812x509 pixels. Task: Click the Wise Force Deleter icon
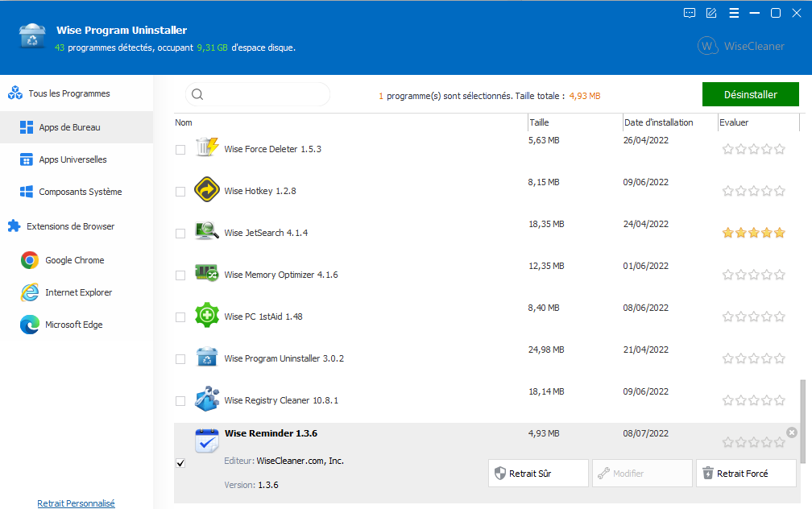click(x=206, y=147)
